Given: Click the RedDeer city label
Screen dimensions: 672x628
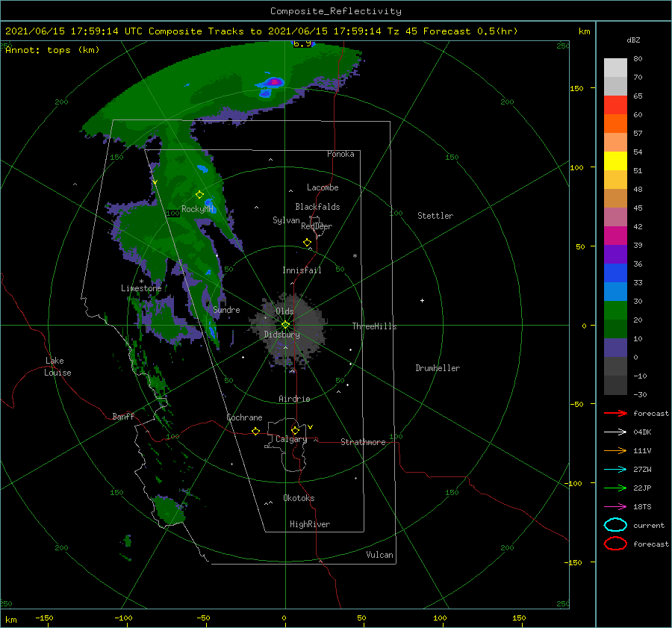Looking at the screenshot, I should (317, 226).
